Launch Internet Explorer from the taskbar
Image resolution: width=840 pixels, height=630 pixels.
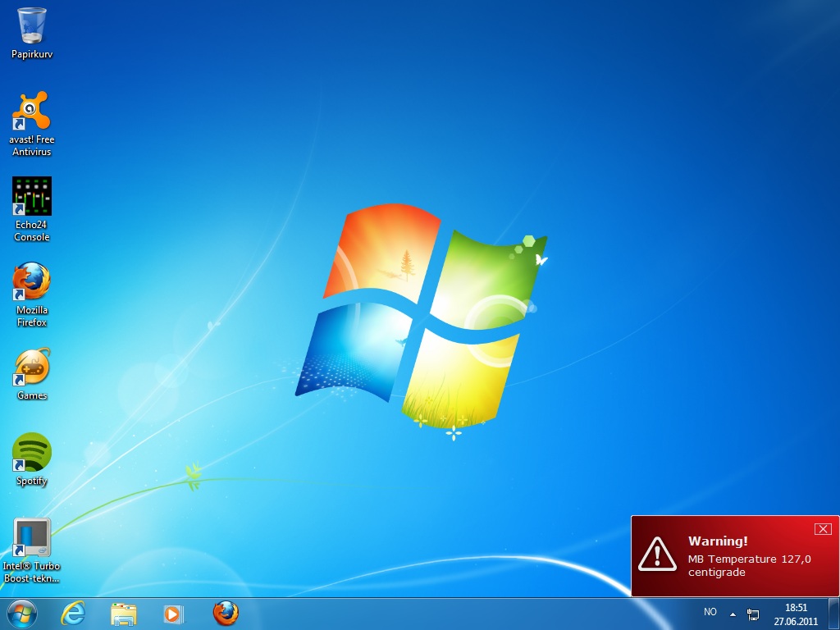click(x=73, y=614)
